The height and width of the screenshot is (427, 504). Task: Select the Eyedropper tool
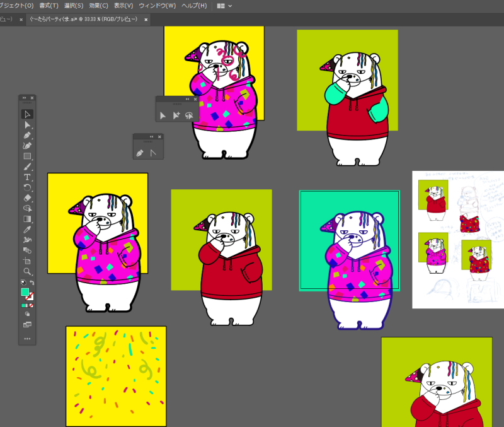27,229
